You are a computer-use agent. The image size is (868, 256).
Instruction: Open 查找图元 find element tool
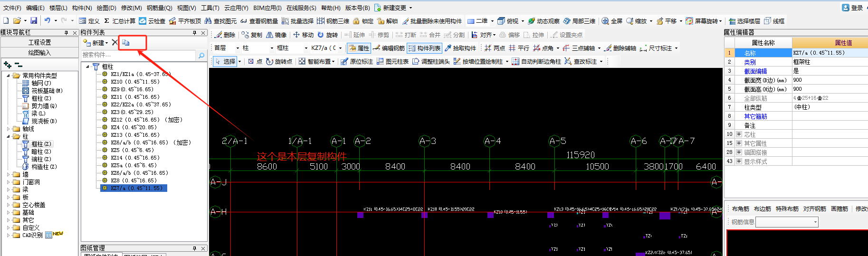[220, 21]
